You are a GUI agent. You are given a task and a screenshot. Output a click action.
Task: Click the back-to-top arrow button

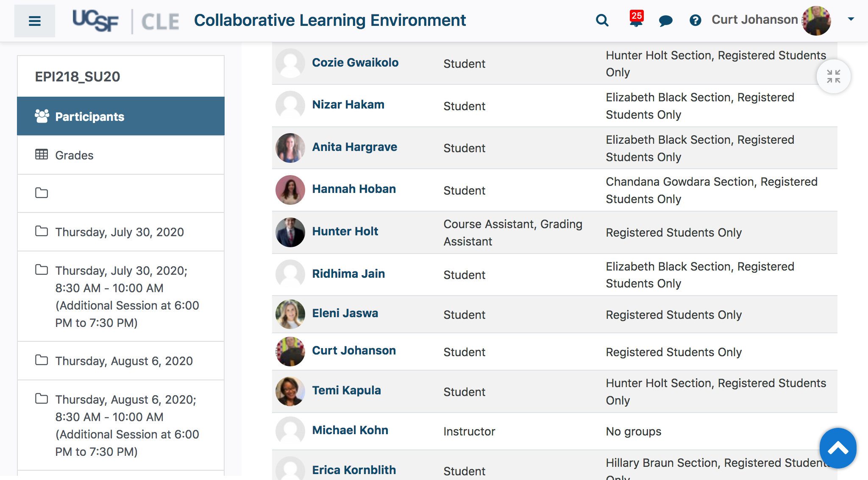click(838, 448)
